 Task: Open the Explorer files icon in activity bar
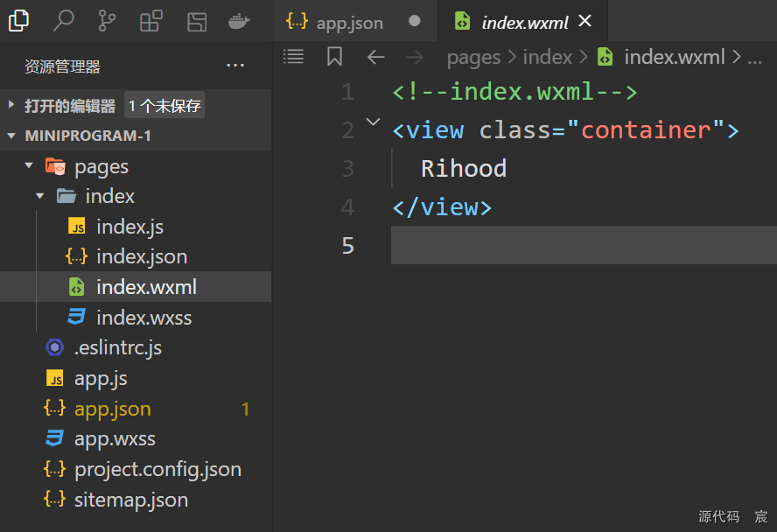tap(19, 21)
